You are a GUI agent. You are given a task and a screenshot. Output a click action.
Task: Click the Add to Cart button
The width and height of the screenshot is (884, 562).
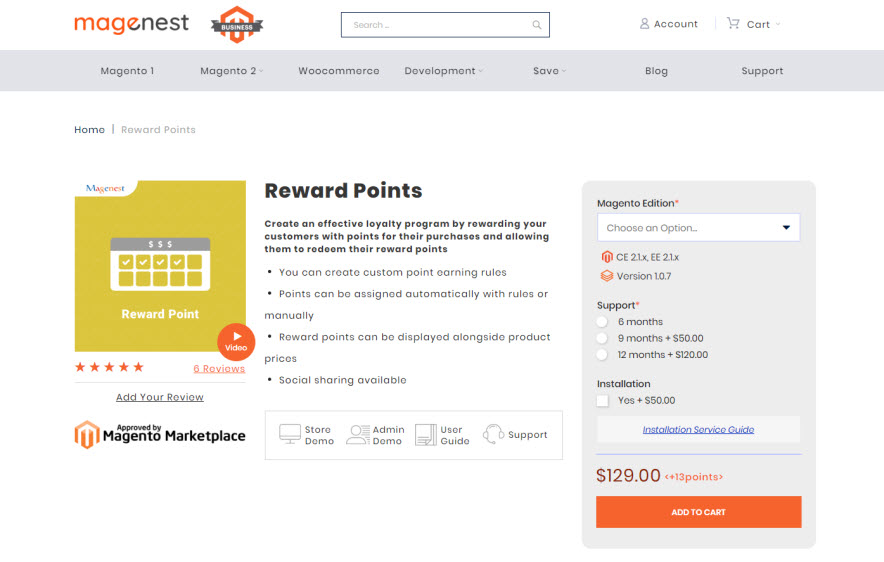click(x=698, y=512)
